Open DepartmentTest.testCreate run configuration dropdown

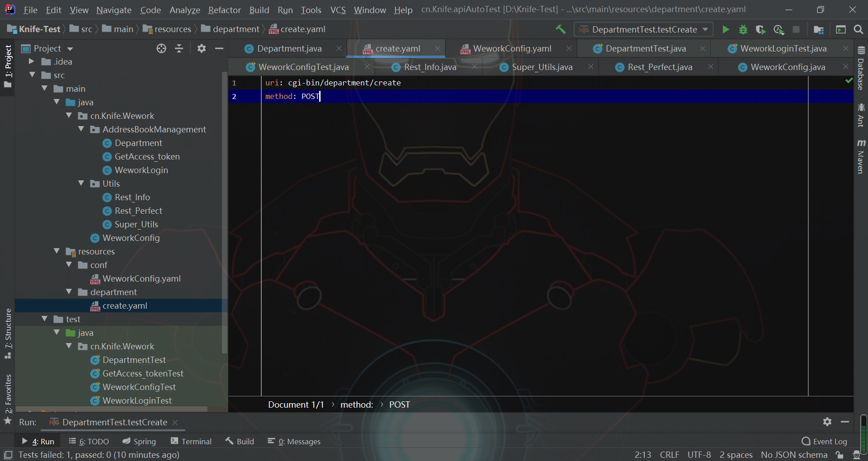(643, 29)
